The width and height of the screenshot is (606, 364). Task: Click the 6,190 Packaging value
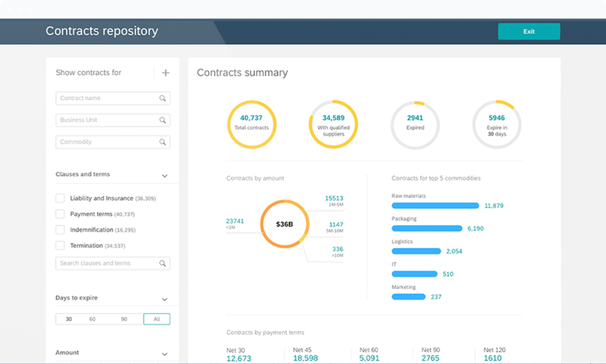[475, 228]
